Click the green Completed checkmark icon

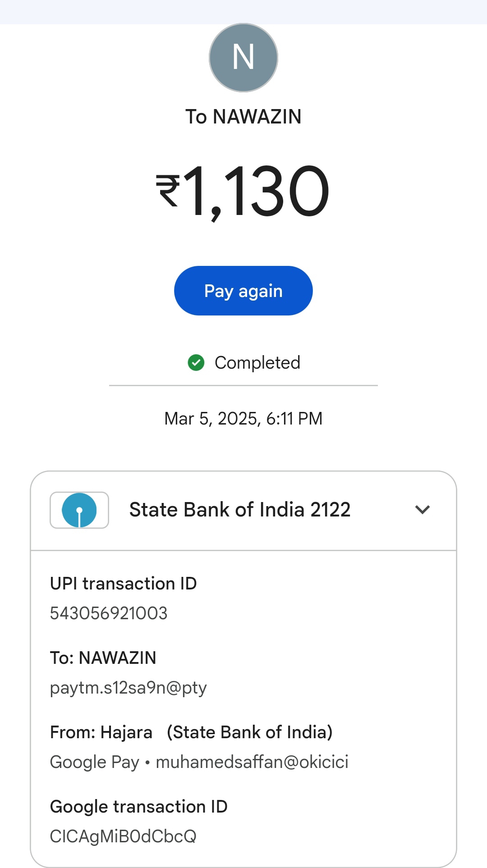pos(196,362)
